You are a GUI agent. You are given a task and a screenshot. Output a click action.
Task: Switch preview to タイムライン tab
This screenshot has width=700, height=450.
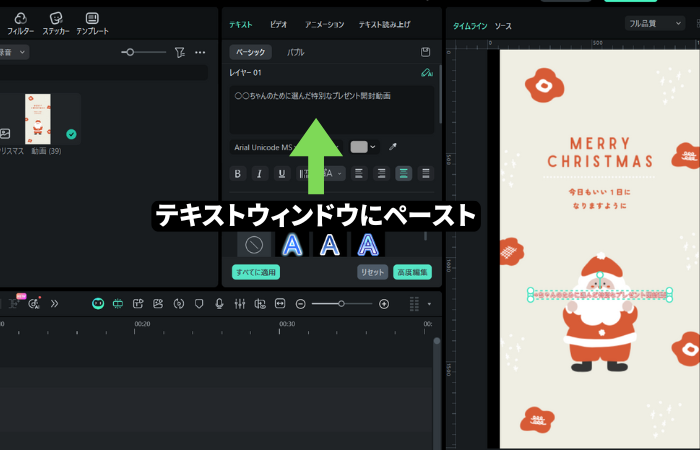[470, 26]
